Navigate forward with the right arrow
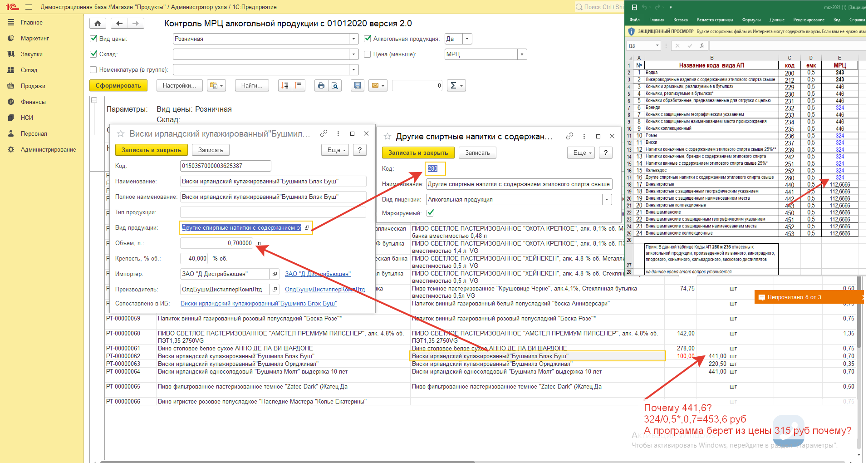This screenshot has width=868, height=463. pyautogui.click(x=136, y=23)
